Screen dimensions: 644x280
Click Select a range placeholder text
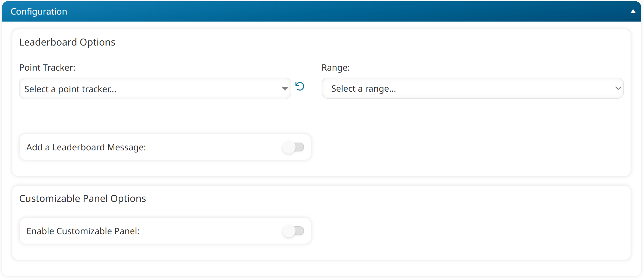click(x=363, y=88)
